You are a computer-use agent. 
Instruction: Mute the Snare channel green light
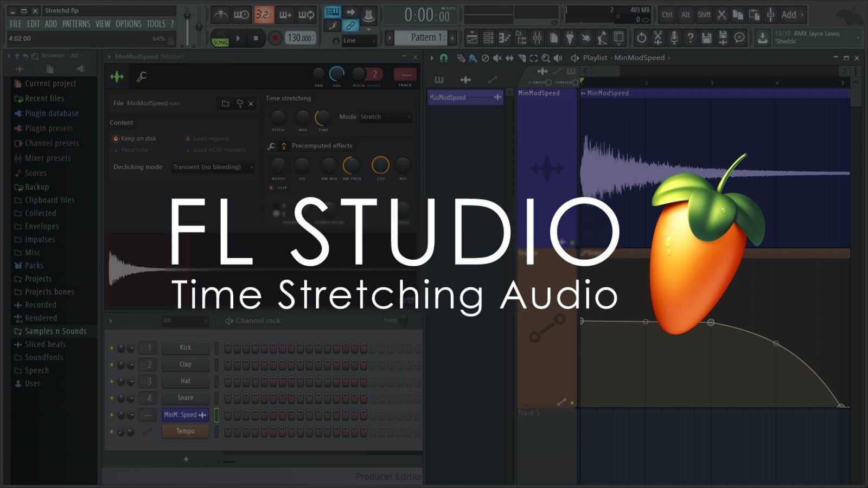click(112, 398)
